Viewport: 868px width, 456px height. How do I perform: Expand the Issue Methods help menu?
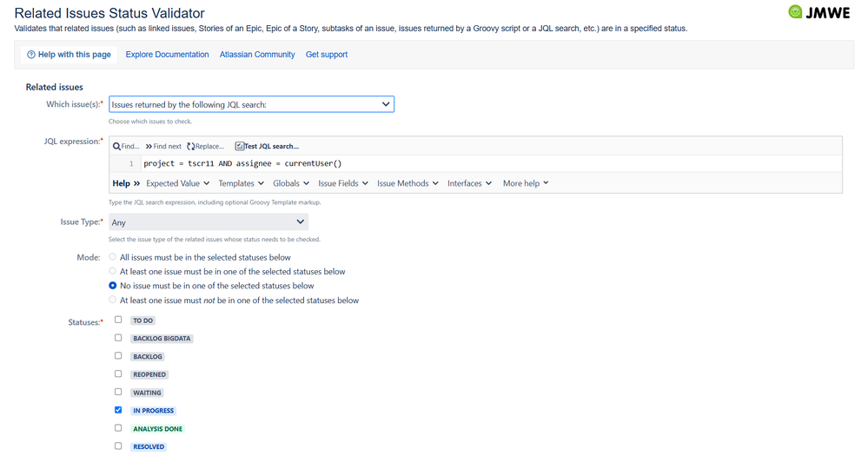tap(407, 183)
